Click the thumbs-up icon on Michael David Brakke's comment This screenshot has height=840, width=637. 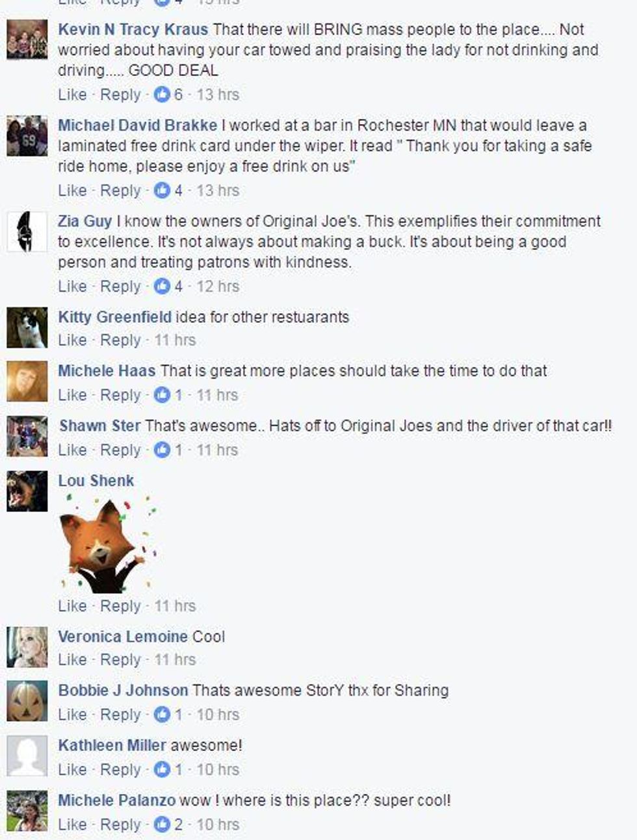[162, 191]
